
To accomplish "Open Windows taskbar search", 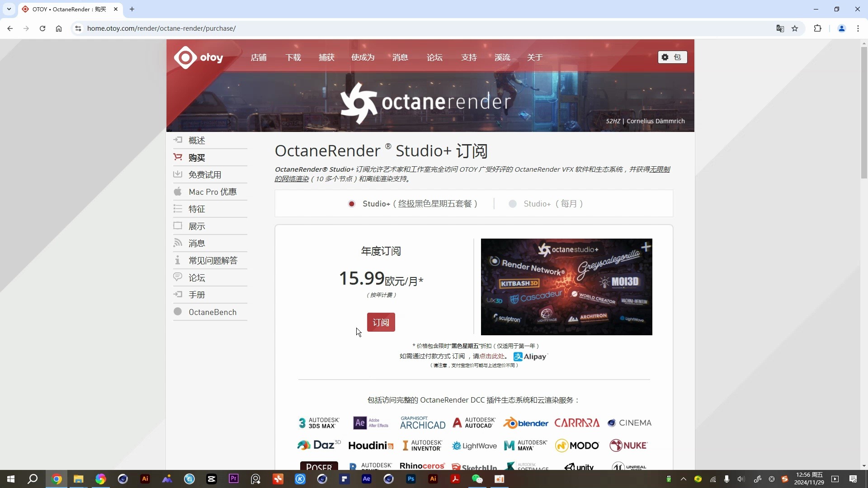I will click(33, 479).
